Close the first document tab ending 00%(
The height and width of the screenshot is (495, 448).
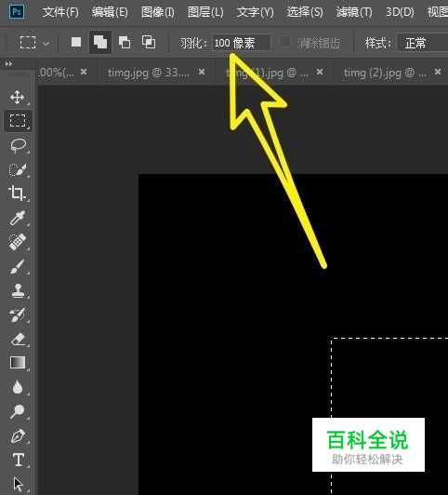(x=84, y=72)
